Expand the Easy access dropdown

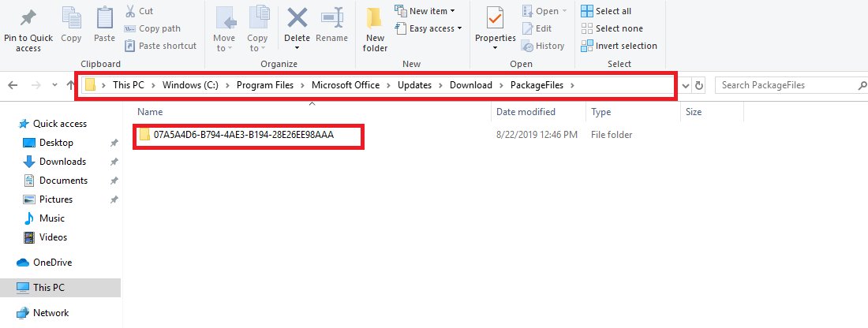[x=428, y=28]
